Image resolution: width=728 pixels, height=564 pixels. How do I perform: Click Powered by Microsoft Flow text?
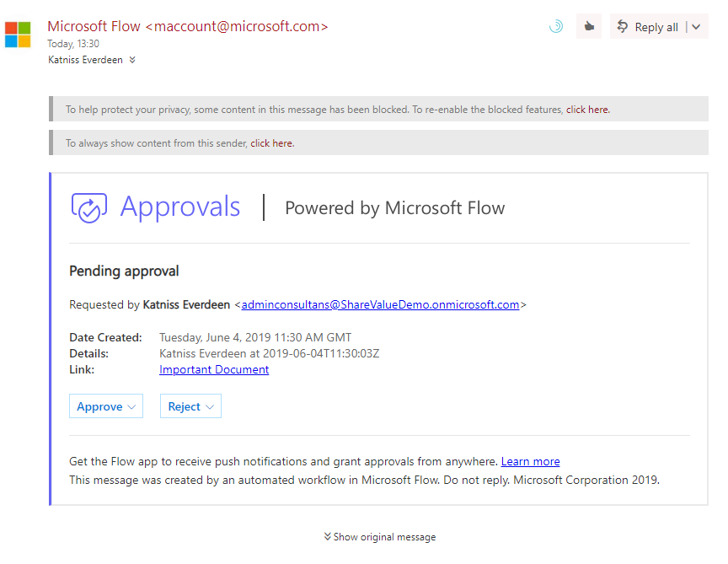pos(395,208)
